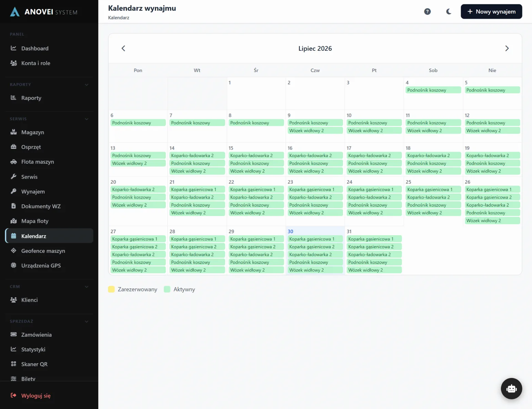Collapse the SERWIS sidebar section
This screenshot has width=532, height=409.
(x=87, y=119)
